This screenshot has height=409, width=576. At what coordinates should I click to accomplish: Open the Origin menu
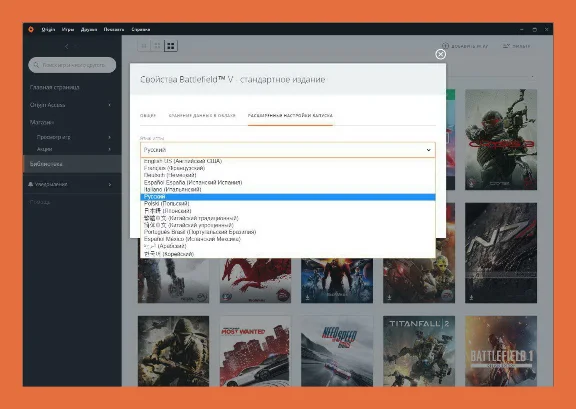(48, 29)
